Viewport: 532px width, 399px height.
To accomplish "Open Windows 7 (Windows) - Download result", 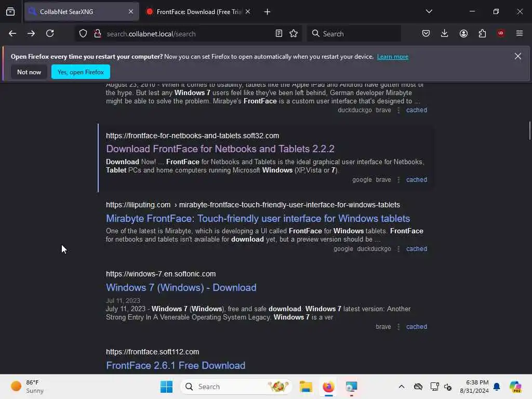I will pos(181,288).
